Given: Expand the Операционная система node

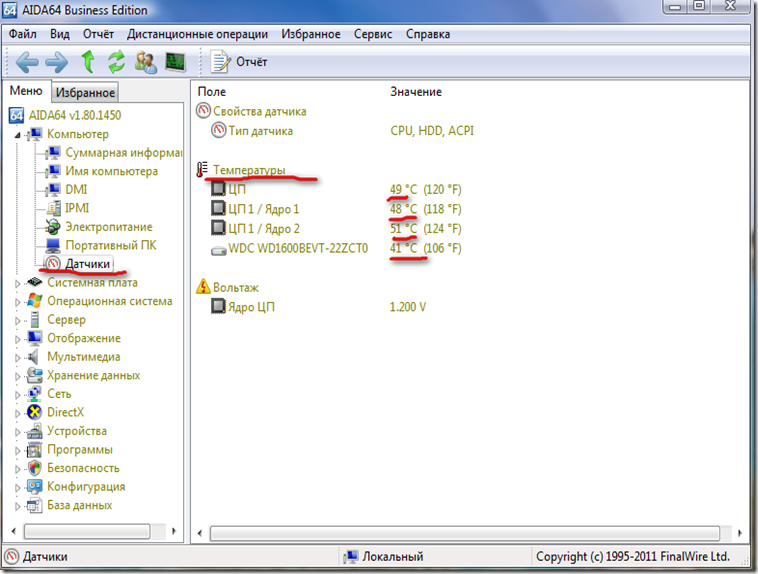Looking at the screenshot, I should [17, 302].
